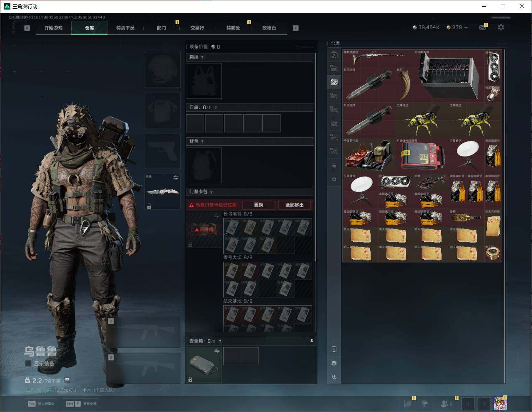Select the 香槟 bottle item
The image size is (532, 412).
coord(466,218)
